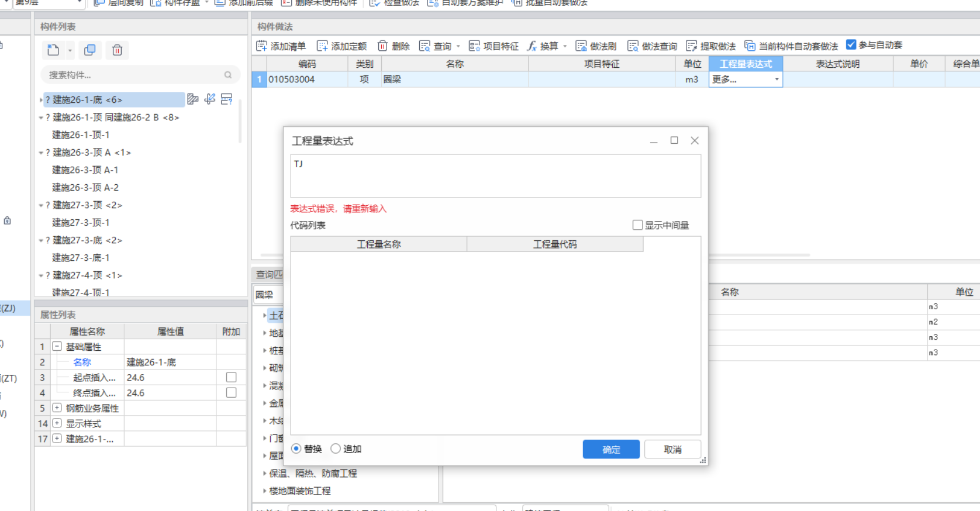
Task: Click 添加定额 in toolbar
Action: click(342, 46)
